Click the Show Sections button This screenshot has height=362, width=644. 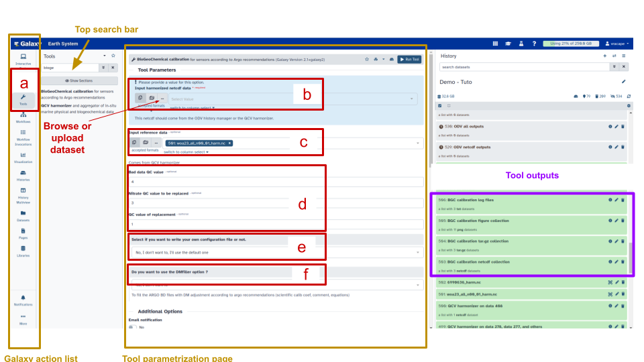pos(80,80)
